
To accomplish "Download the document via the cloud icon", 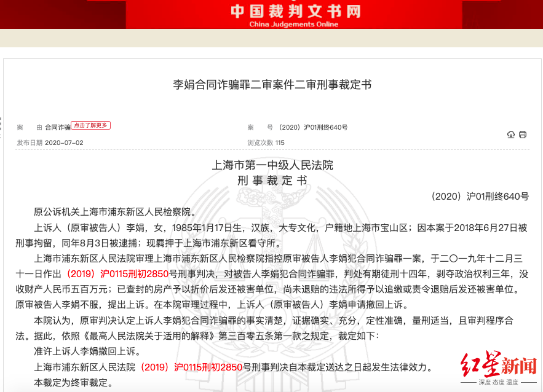I will pos(510,135).
